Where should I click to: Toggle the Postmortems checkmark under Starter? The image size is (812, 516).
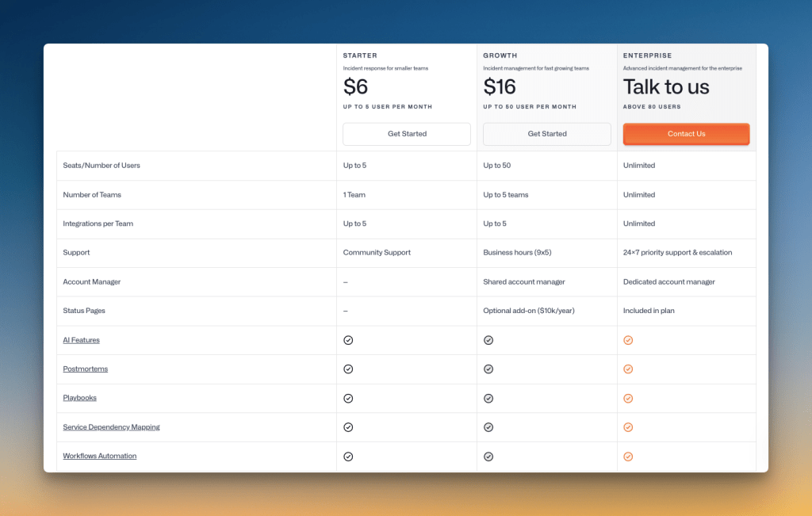click(348, 369)
